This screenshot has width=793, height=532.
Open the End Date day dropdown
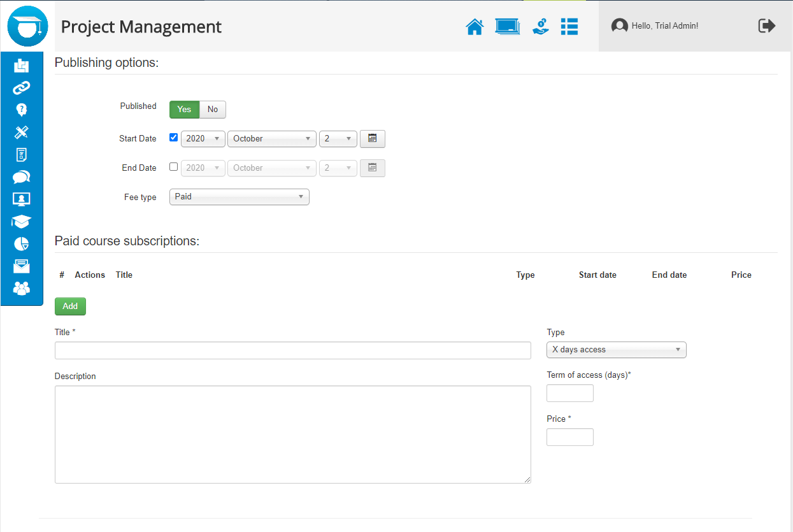coord(338,168)
